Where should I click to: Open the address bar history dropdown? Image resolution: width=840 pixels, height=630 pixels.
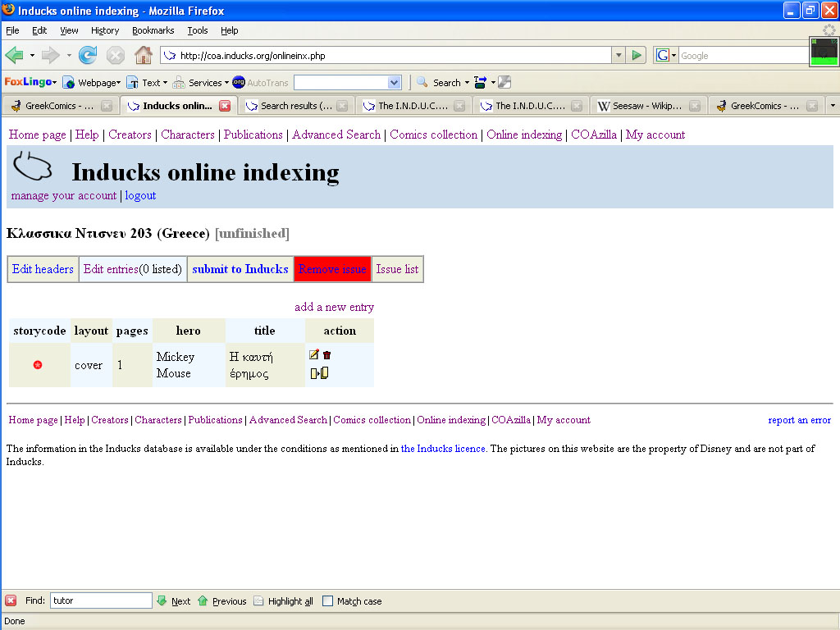coord(619,55)
